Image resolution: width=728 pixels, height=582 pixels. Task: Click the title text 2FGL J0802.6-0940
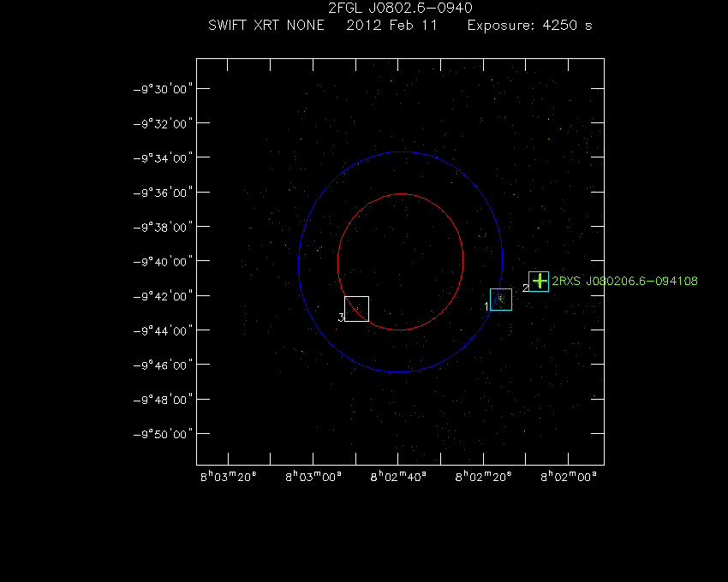click(x=400, y=9)
